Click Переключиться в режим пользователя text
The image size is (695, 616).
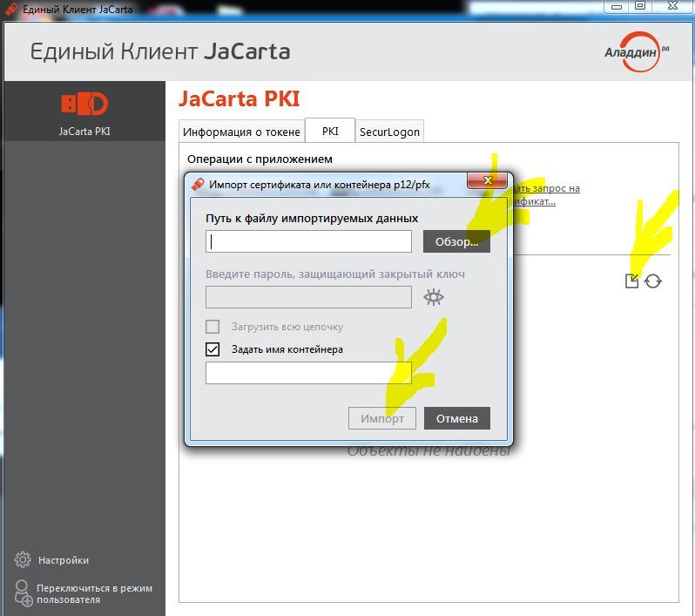pyautogui.click(x=94, y=594)
